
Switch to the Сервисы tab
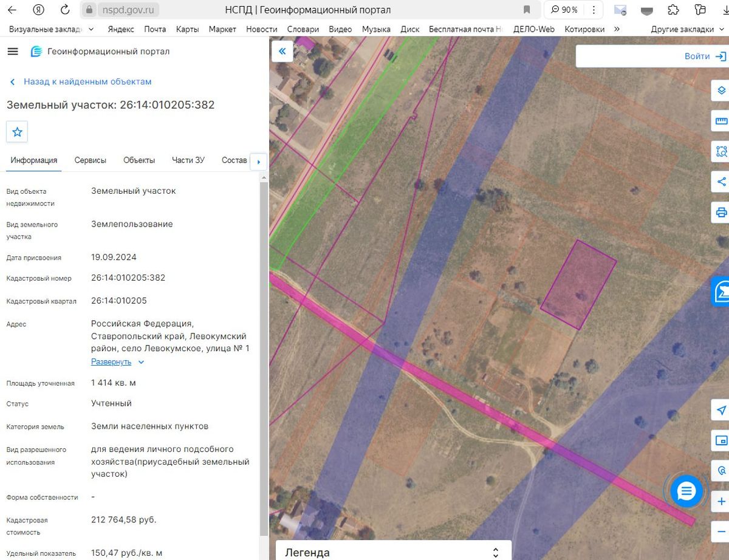coord(91,160)
